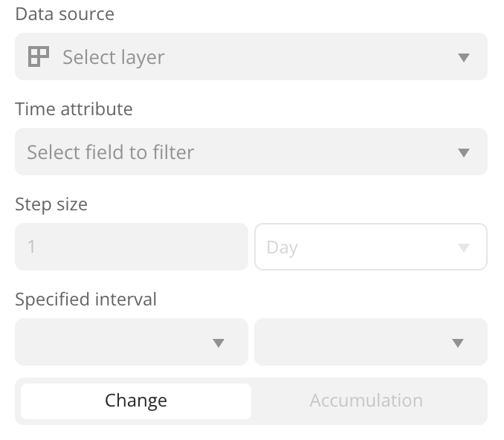The image size is (504, 440).
Task: Click the layer grid icon in Data source
Action: [38, 57]
